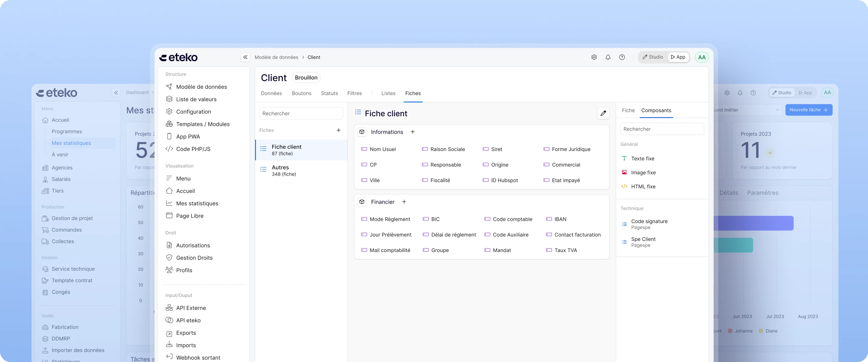Click the Gestion Droits shield icon
The image size is (868, 362).
pyautogui.click(x=169, y=258)
